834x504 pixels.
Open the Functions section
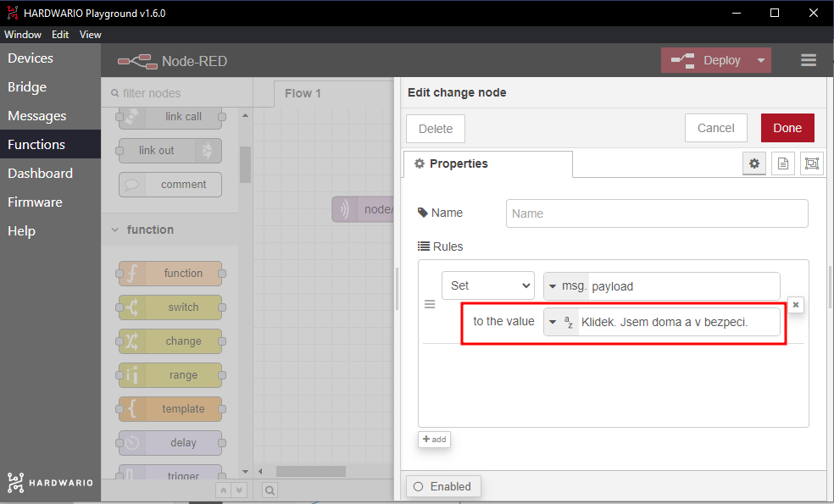click(50, 144)
